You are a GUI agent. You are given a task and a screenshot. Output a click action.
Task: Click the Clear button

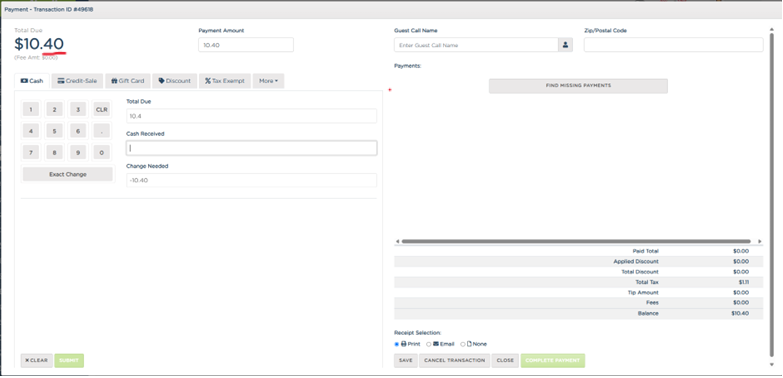(x=36, y=361)
